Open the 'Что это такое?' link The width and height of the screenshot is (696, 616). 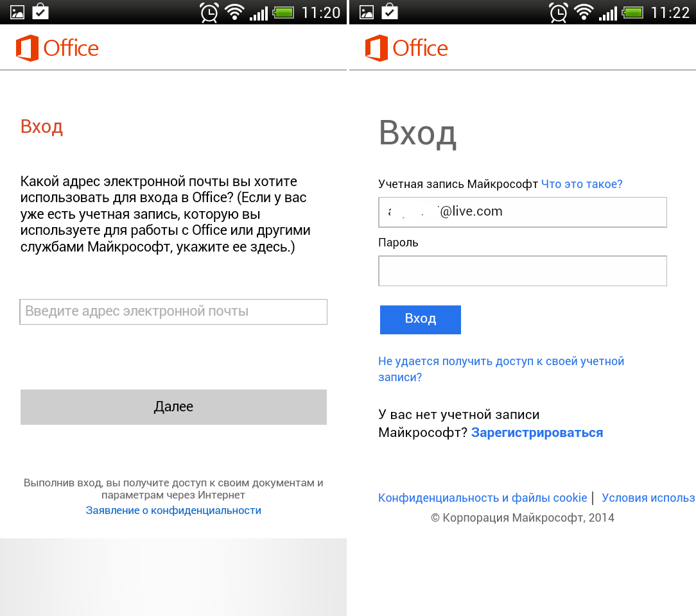pyautogui.click(x=582, y=184)
